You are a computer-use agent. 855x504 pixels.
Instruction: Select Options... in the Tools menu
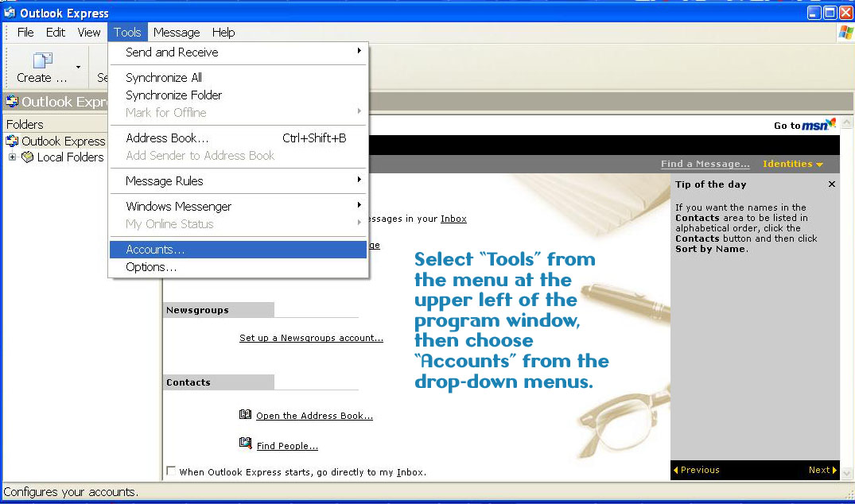[151, 267]
